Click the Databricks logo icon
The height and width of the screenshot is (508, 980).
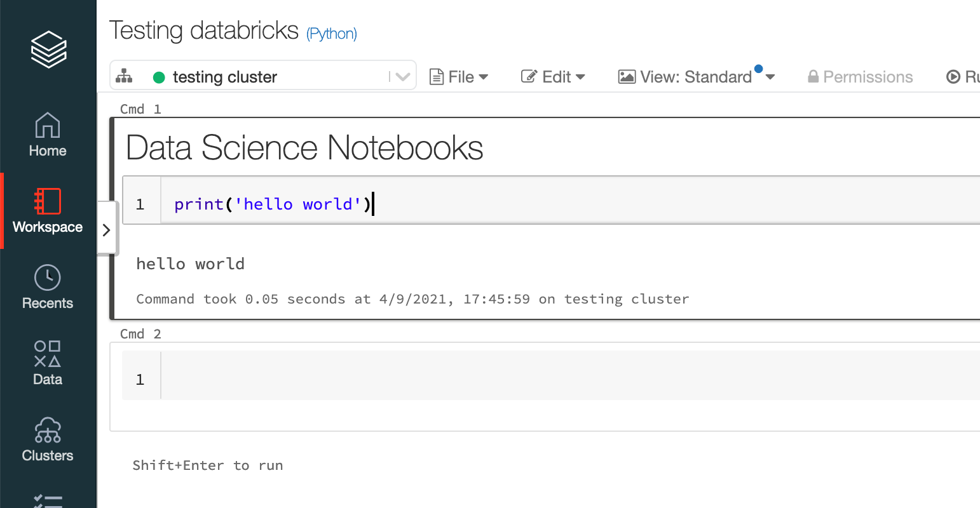(x=48, y=50)
